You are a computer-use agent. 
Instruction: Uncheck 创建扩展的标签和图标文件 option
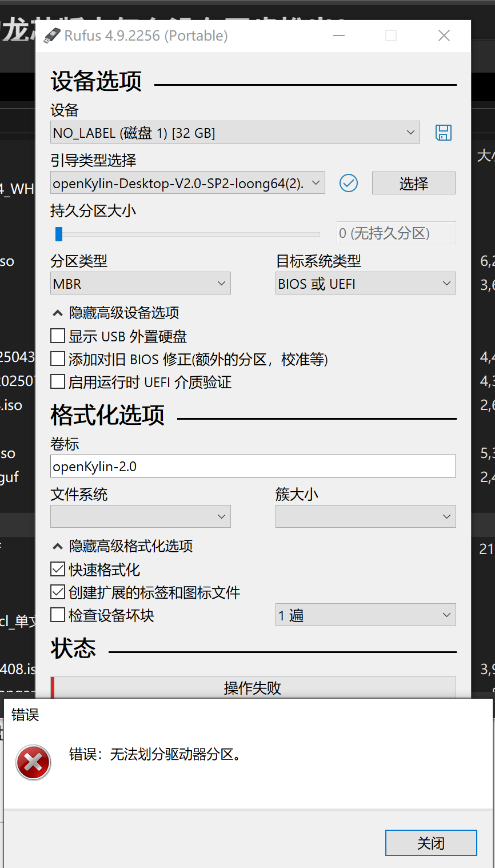click(58, 592)
